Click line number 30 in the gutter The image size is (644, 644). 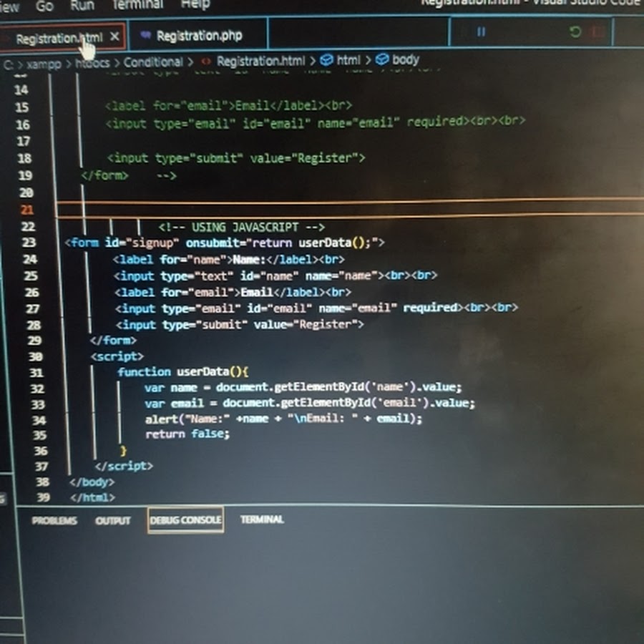click(x=35, y=356)
